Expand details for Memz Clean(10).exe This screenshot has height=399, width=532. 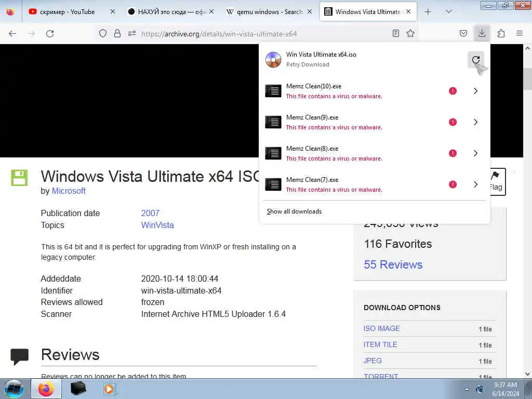click(x=476, y=91)
